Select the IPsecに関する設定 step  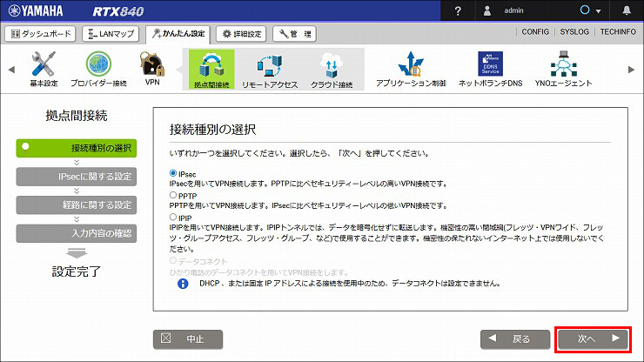point(77,177)
